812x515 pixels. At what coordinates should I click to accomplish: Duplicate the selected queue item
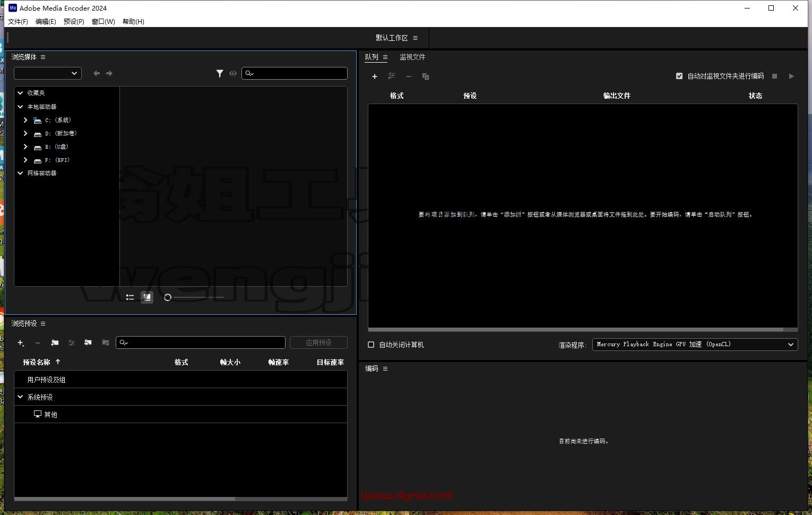coord(426,76)
